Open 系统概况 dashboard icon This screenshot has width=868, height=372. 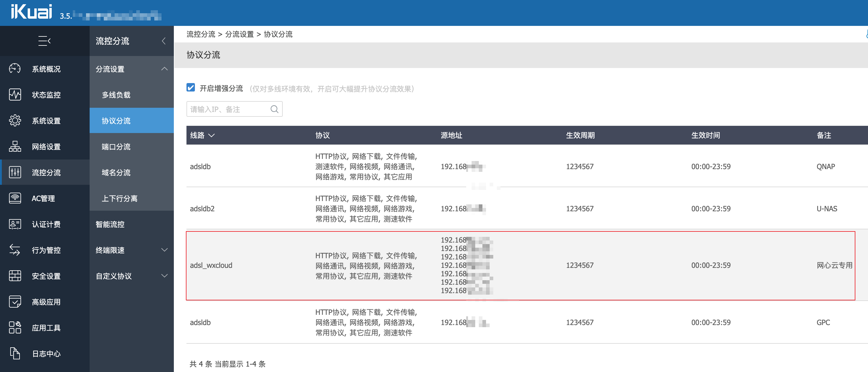(x=15, y=68)
